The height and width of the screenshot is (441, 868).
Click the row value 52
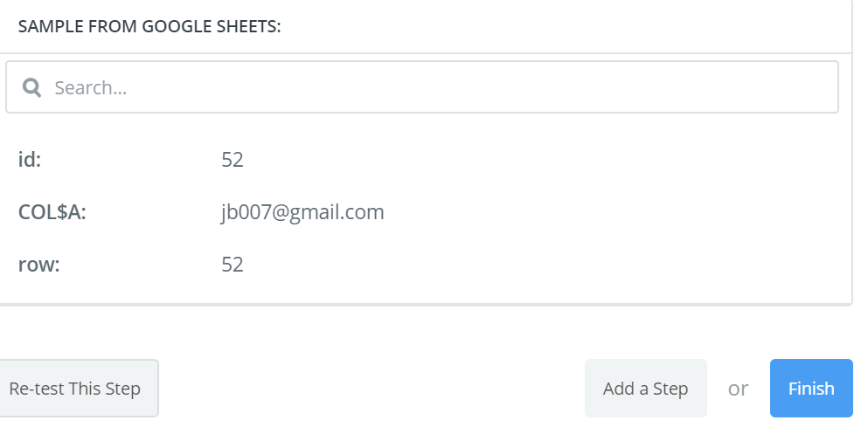[x=233, y=265]
